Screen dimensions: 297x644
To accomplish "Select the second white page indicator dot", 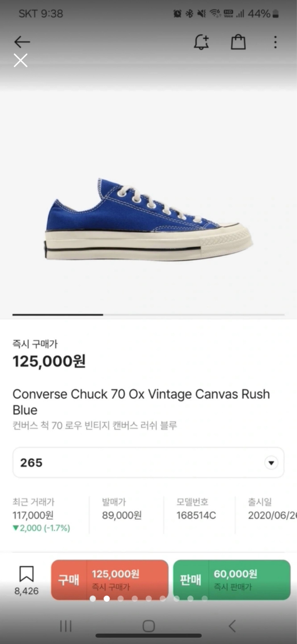I will tap(107, 598).
